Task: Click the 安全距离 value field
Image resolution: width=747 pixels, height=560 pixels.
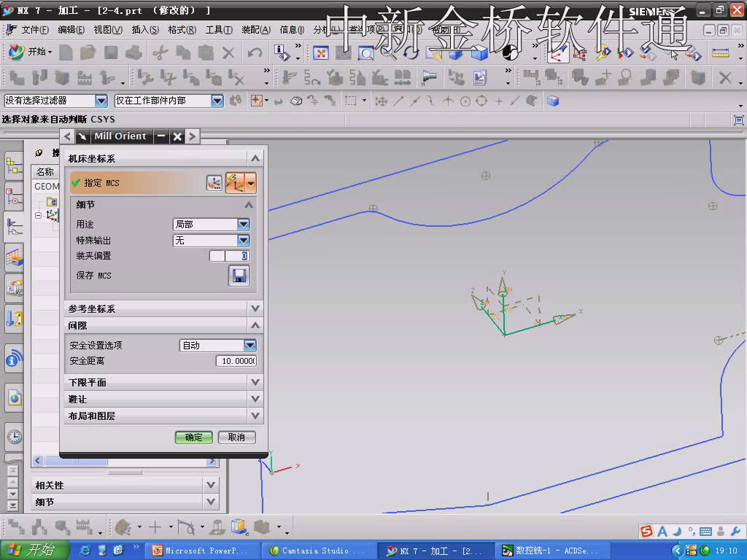Action: tap(236, 361)
